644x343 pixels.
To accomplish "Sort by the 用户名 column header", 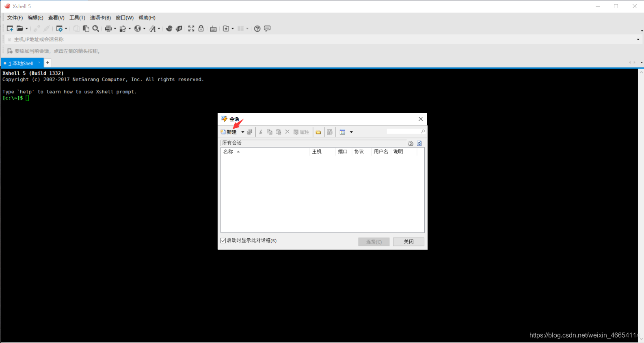I will tap(381, 151).
